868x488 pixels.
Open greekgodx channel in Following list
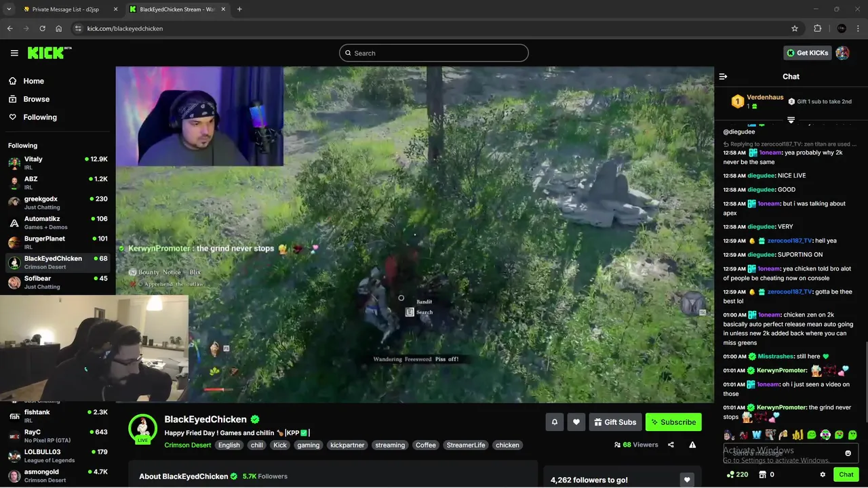(x=58, y=203)
